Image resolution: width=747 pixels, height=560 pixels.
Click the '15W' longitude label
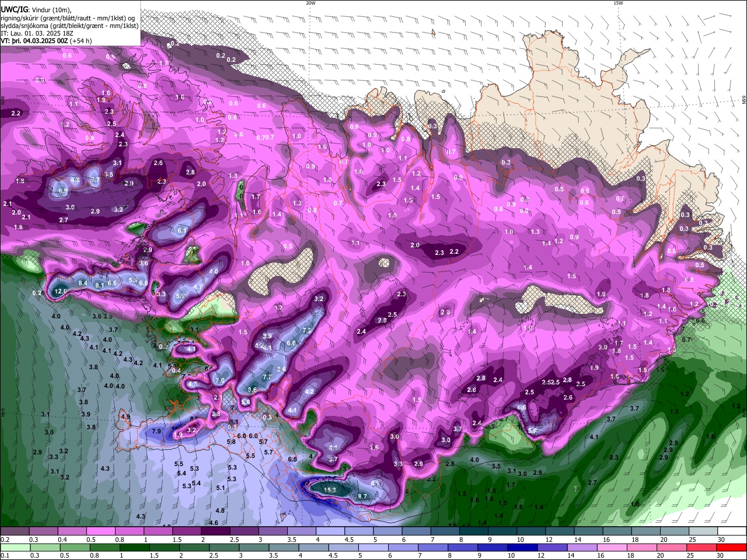pos(618,3)
